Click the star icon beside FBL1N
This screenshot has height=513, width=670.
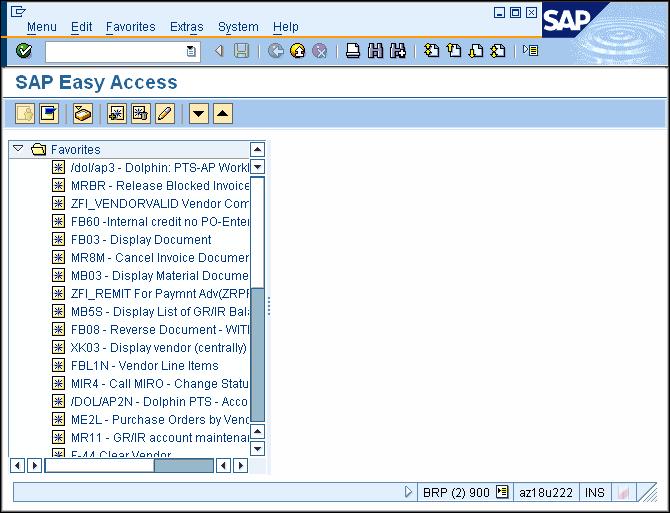point(59,365)
